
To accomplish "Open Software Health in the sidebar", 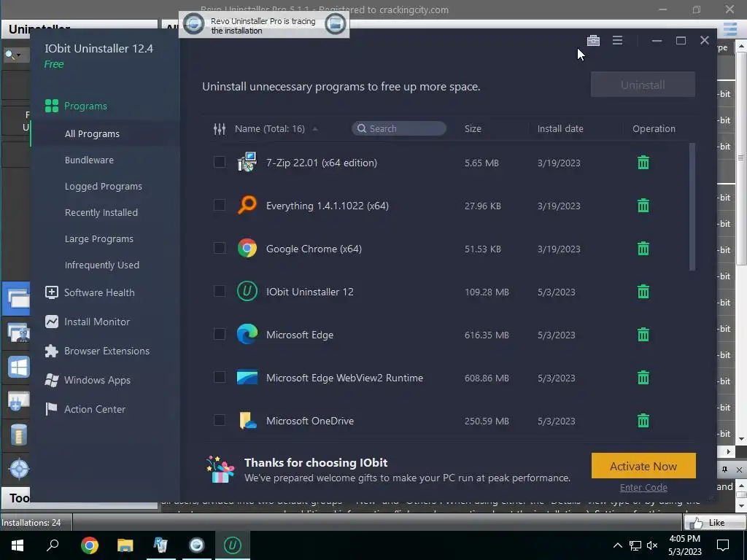I will [x=90, y=292].
